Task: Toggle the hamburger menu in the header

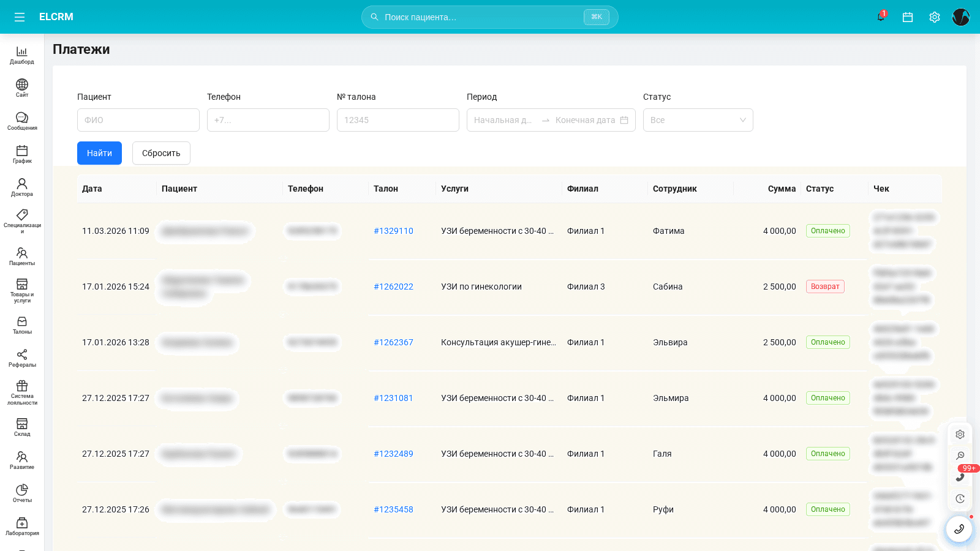Action: 20,17
